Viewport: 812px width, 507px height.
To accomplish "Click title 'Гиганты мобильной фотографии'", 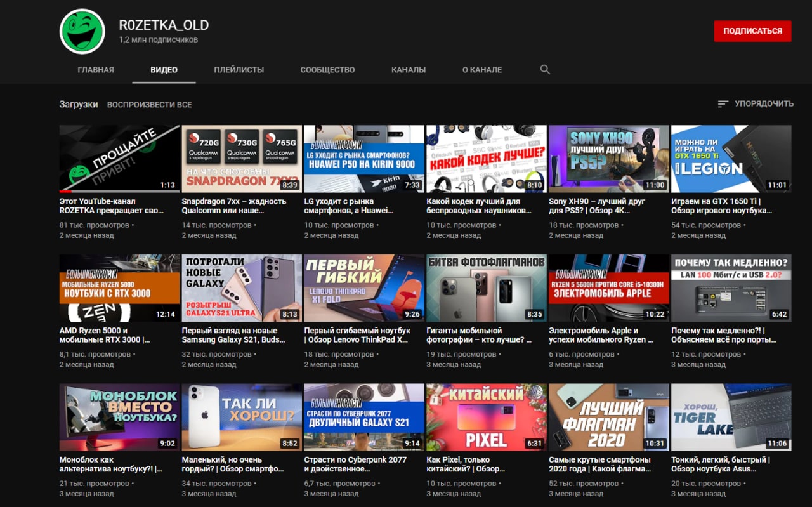I will 480,335.
